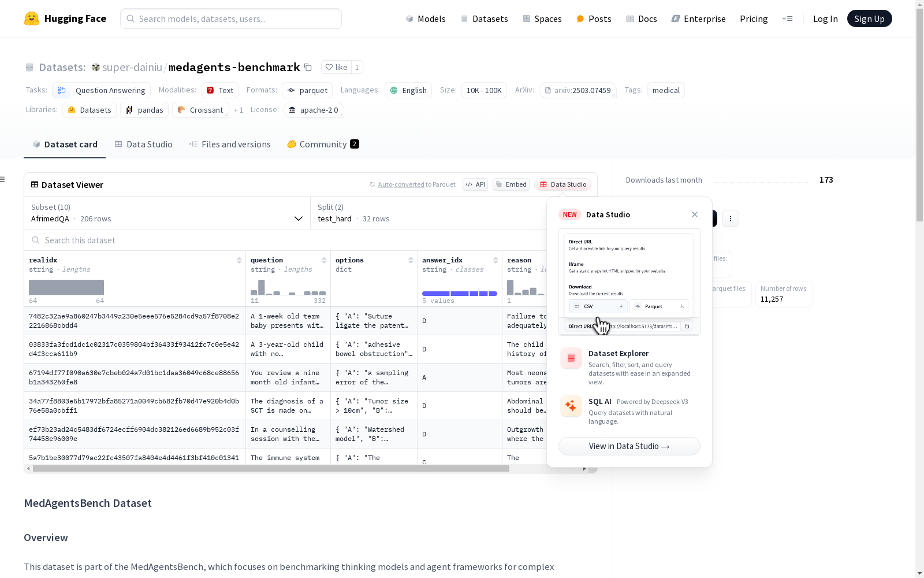Click the realidx lengths histogram bar
The image size is (924, 578).
click(66, 287)
